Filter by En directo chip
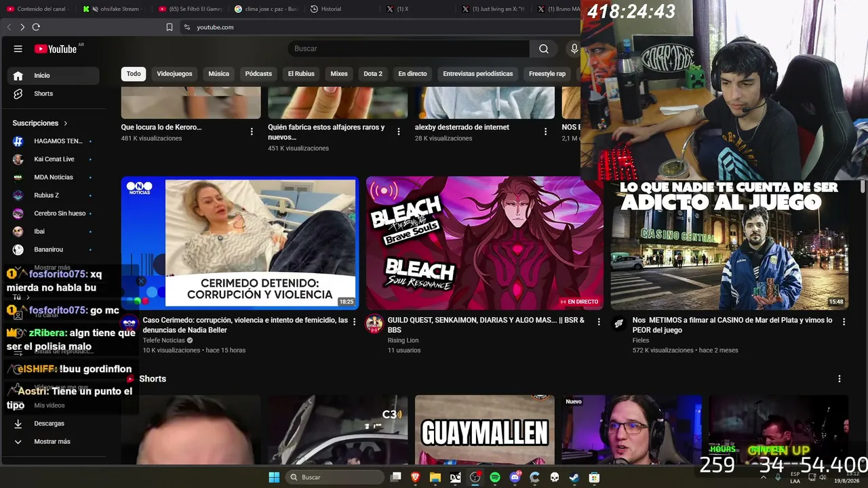Viewport: 868px width, 488px height. pyautogui.click(x=412, y=74)
